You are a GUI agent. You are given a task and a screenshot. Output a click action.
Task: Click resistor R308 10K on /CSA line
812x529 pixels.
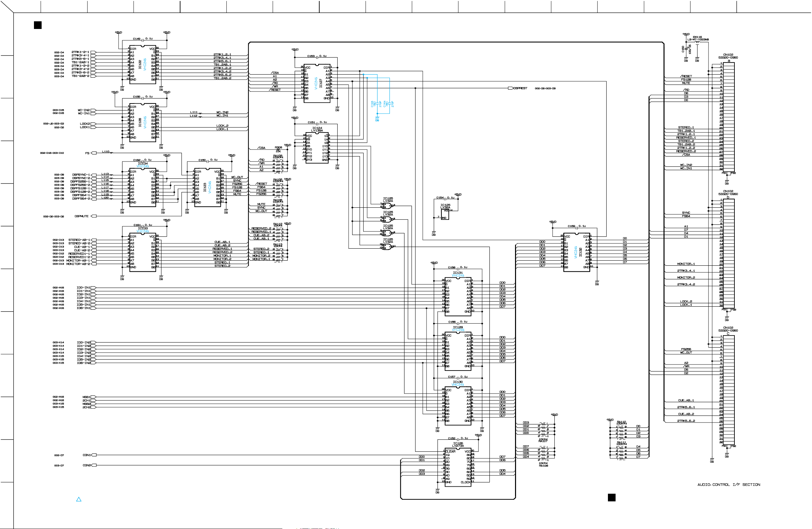tap(278, 149)
